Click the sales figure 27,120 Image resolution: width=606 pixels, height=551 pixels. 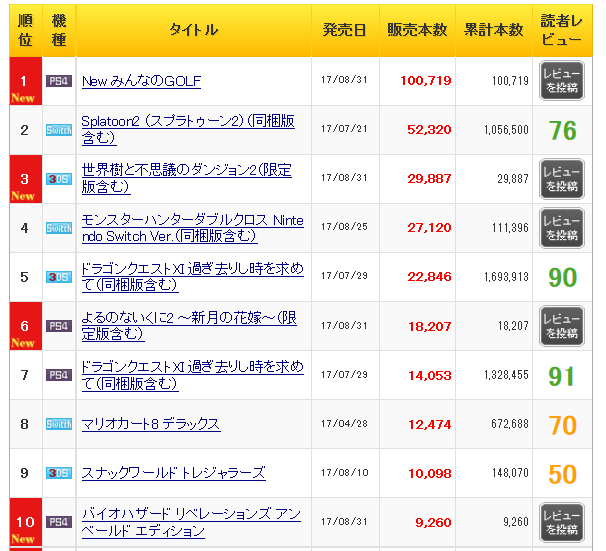(x=429, y=228)
